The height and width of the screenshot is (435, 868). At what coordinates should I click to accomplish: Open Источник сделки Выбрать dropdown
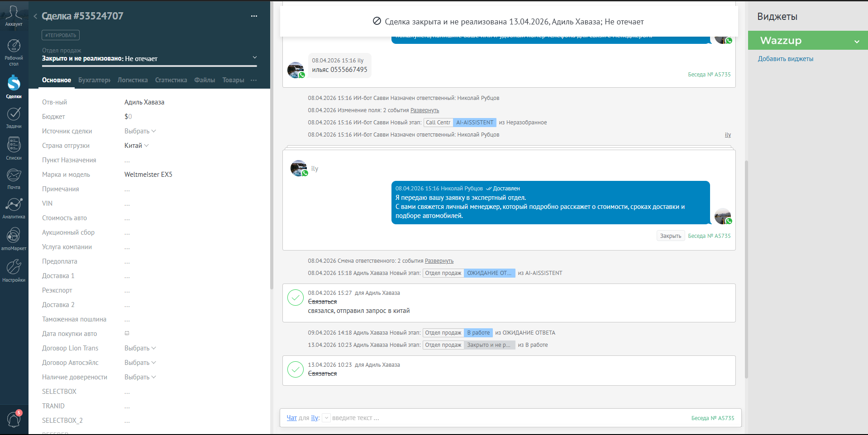140,131
